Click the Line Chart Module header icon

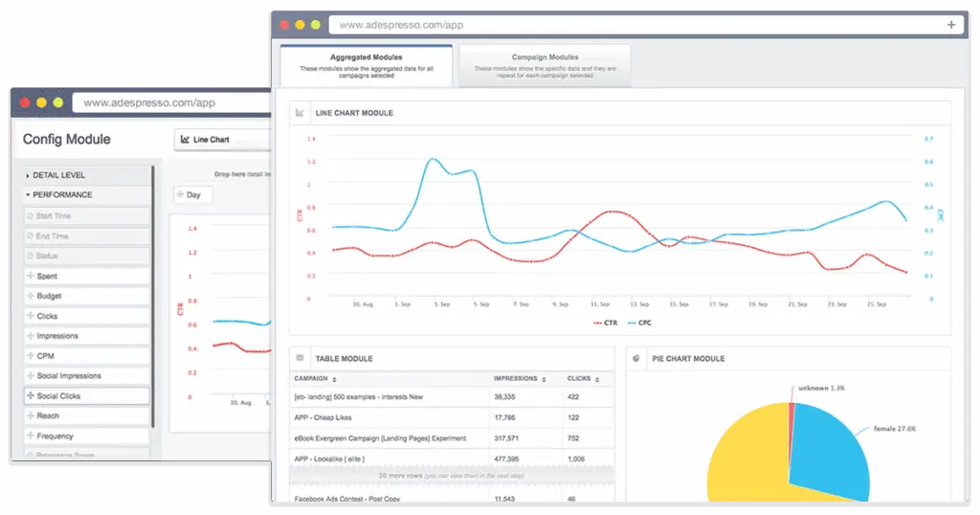coord(301,113)
